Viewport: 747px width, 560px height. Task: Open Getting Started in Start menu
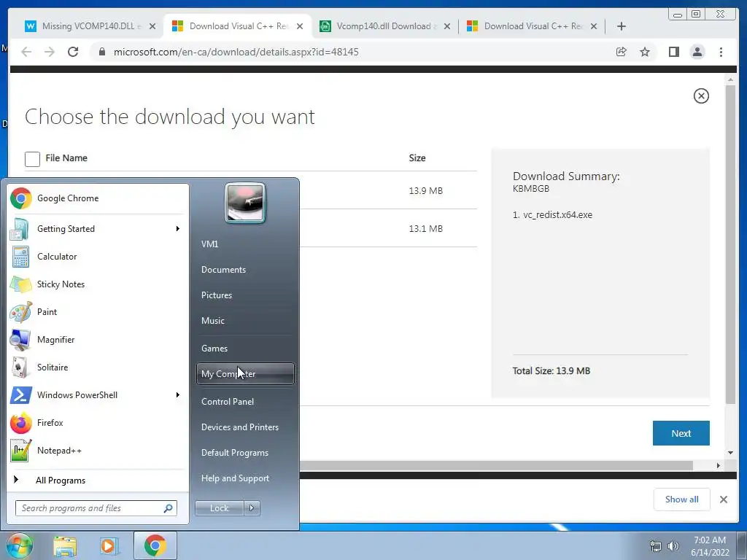97,229
